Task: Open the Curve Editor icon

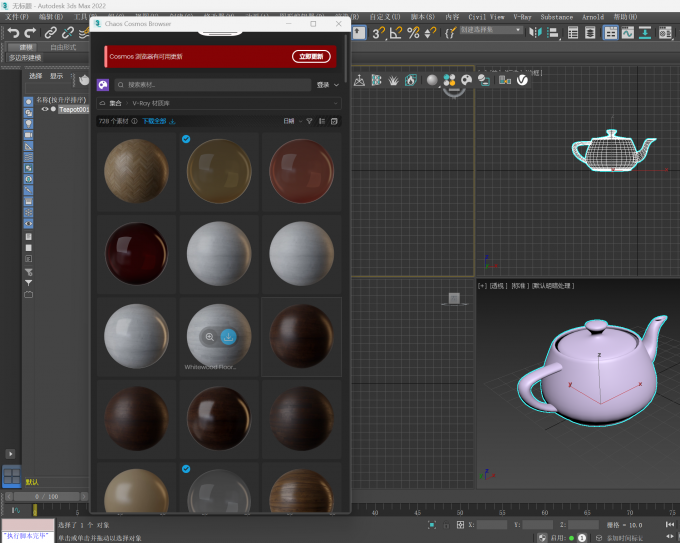Action: pyautogui.click(x=628, y=33)
